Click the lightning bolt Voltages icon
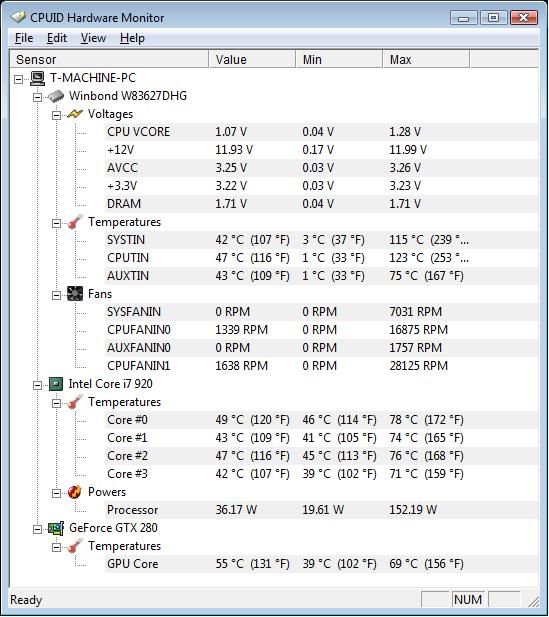Image resolution: width=549 pixels, height=617 pixels. pyautogui.click(x=75, y=114)
